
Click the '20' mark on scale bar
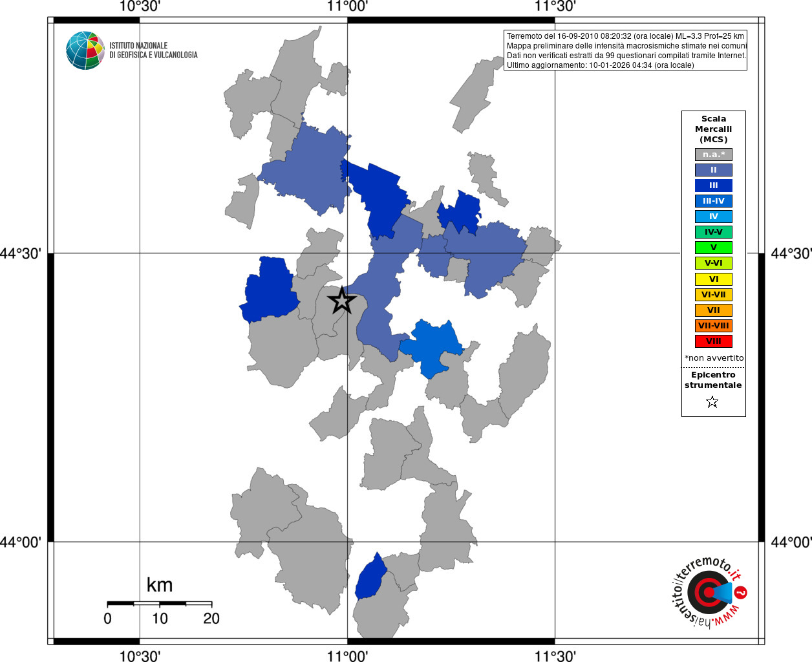pyautogui.click(x=211, y=619)
